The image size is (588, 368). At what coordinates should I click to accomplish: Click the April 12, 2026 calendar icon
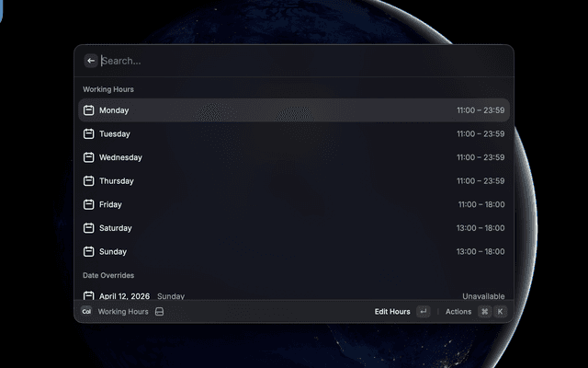89,296
